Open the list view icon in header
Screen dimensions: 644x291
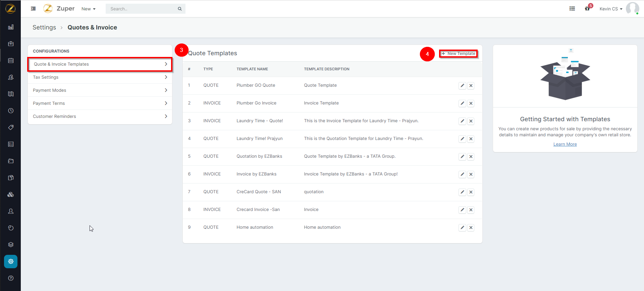point(572,9)
